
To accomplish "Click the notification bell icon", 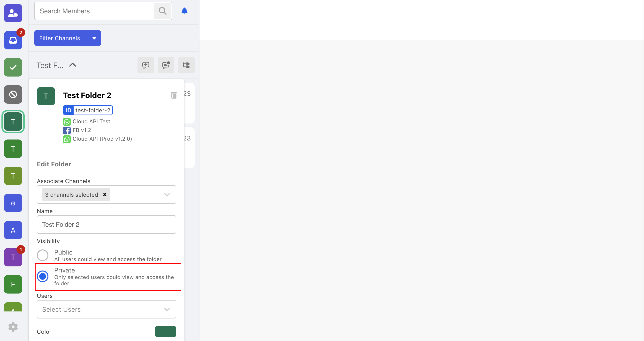I will [184, 11].
